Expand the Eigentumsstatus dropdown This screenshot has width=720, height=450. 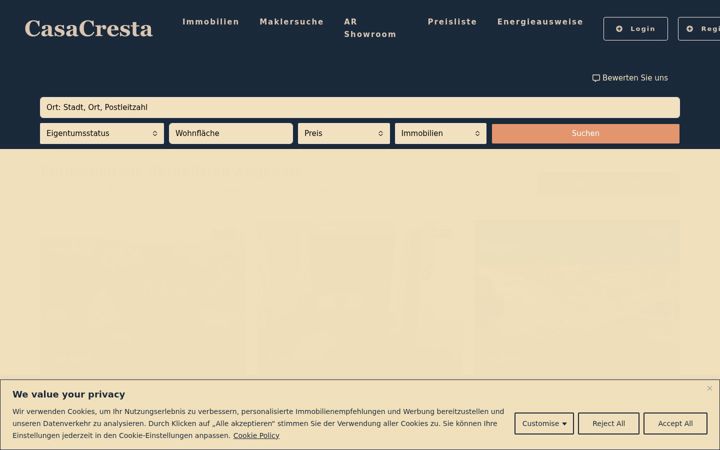click(x=102, y=134)
